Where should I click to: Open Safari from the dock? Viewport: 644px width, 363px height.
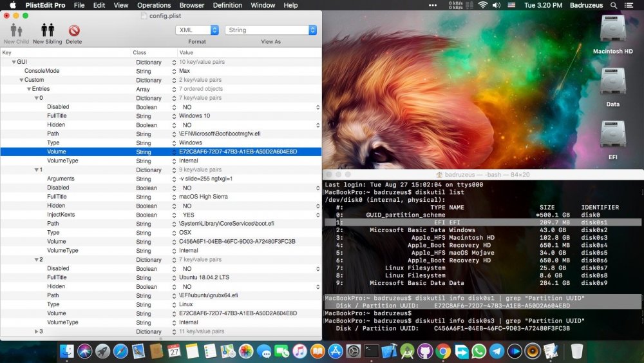tap(121, 351)
